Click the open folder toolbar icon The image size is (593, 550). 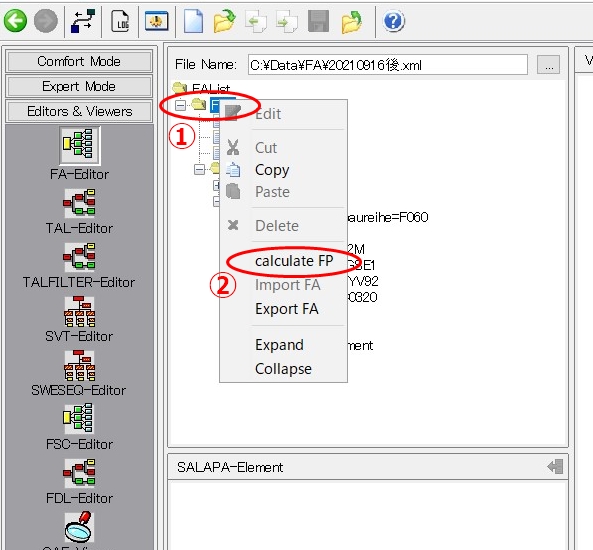pos(224,21)
